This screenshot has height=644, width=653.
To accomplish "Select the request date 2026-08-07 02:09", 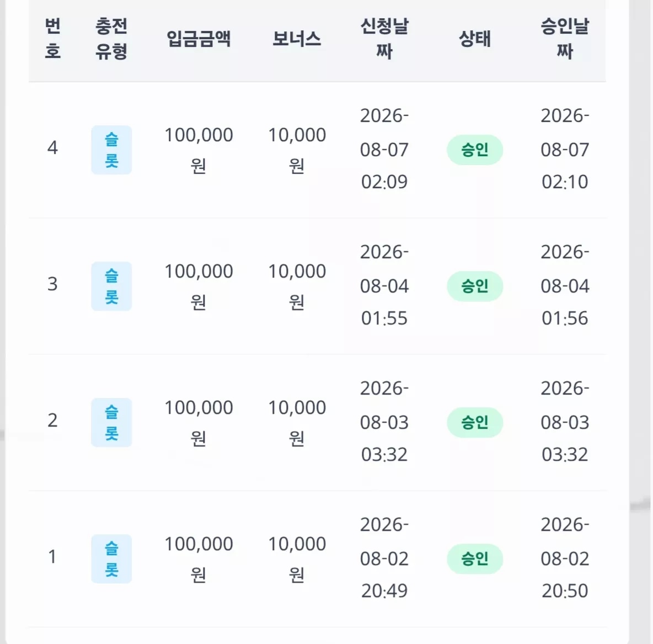I will point(384,149).
